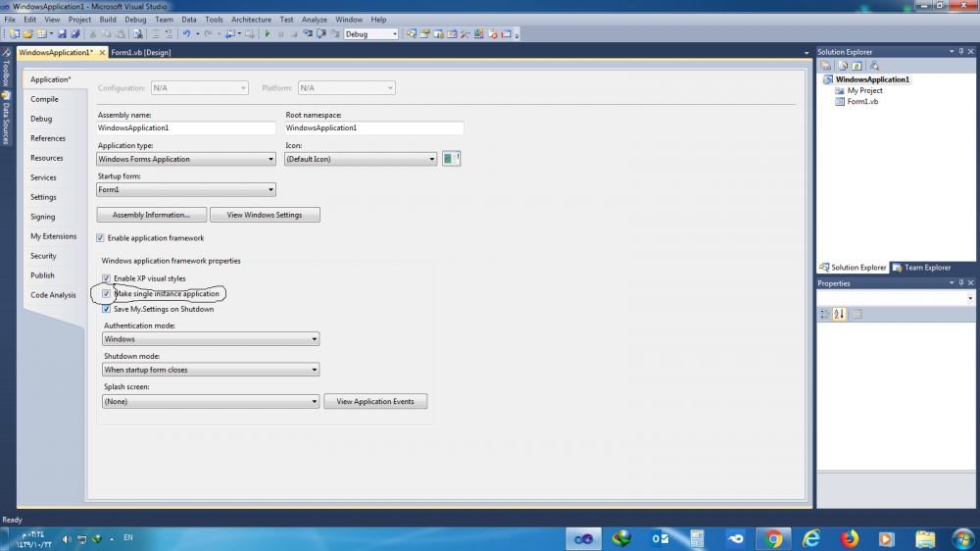The height and width of the screenshot is (551, 980).
Task: Open the Architecture menu
Action: [x=251, y=20]
